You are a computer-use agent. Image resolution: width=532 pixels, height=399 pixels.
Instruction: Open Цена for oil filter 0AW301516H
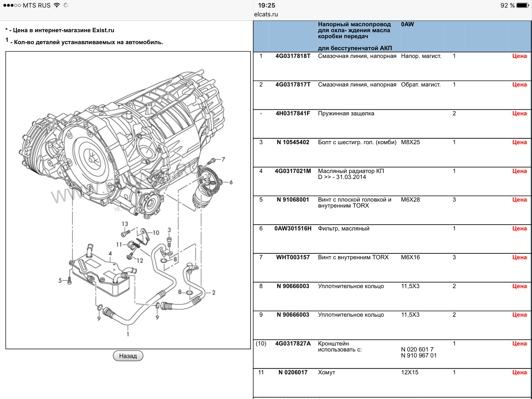pyautogui.click(x=519, y=228)
